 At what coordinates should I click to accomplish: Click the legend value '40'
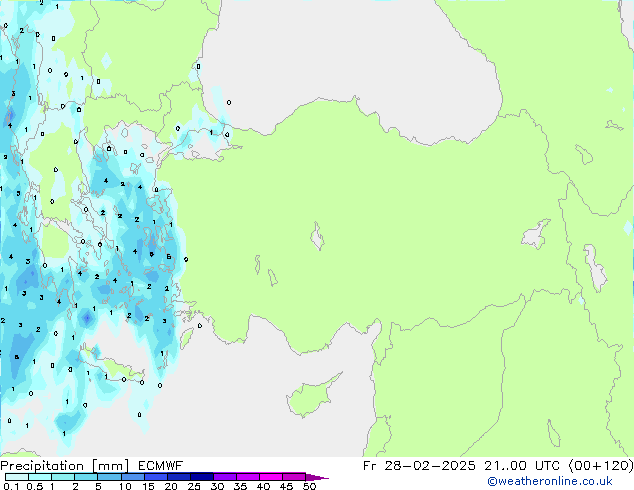(x=263, y=486)
